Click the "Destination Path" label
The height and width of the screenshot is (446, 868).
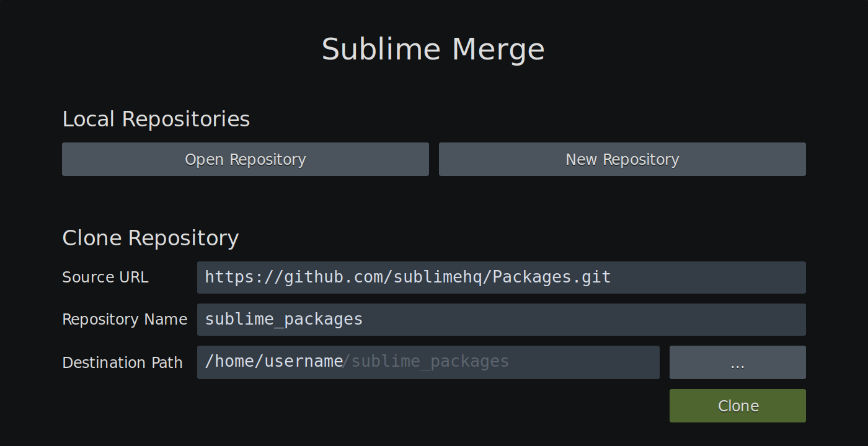[122, 362]
